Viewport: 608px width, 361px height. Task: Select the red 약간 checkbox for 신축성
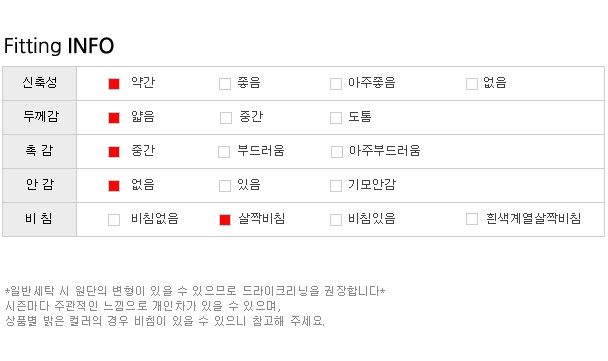click(x=114, y=84)
